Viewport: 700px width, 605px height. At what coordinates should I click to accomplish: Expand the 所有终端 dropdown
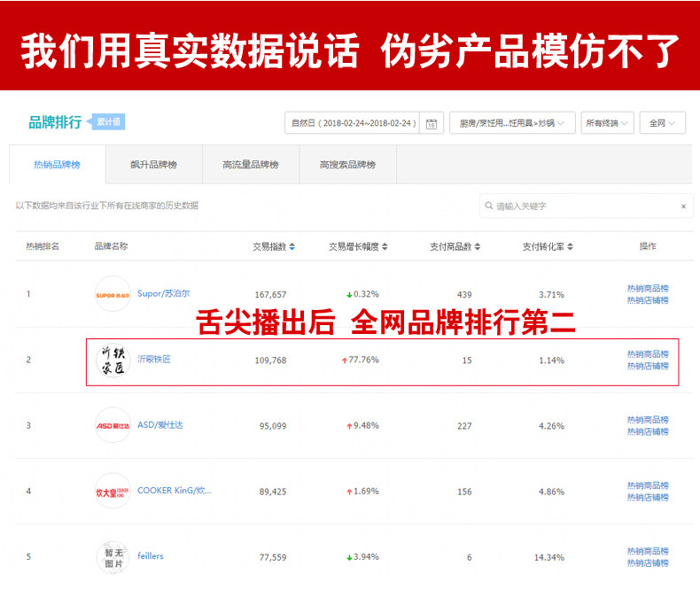pos(607,123)
